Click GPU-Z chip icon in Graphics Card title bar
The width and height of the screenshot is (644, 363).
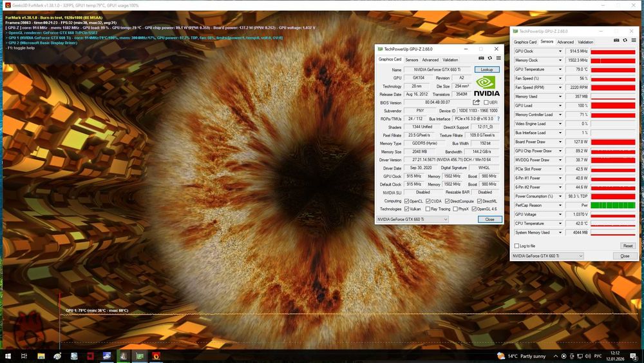380,49
